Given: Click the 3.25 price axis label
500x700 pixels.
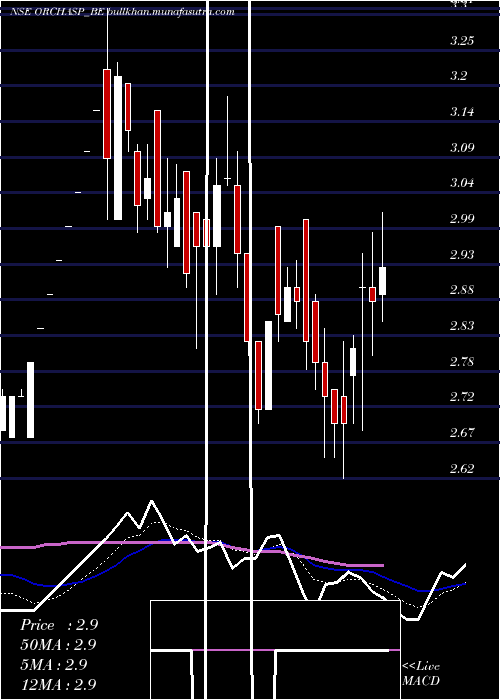Looking at the screenshot, I should click(462, 41).
